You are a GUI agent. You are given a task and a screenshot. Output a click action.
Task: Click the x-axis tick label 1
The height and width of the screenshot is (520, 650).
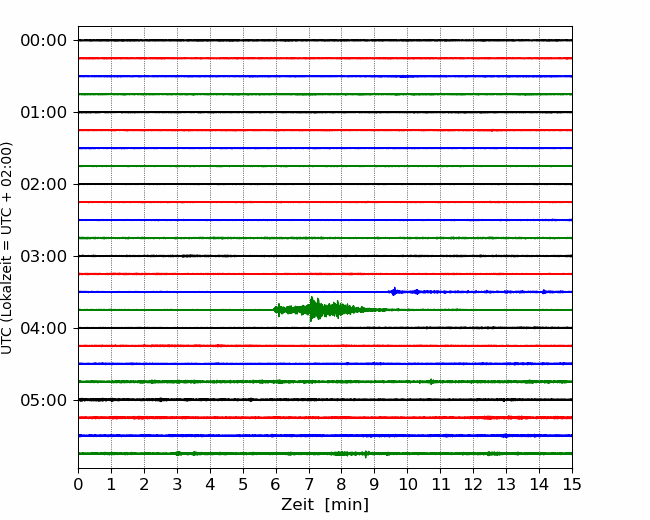(111, 484)
